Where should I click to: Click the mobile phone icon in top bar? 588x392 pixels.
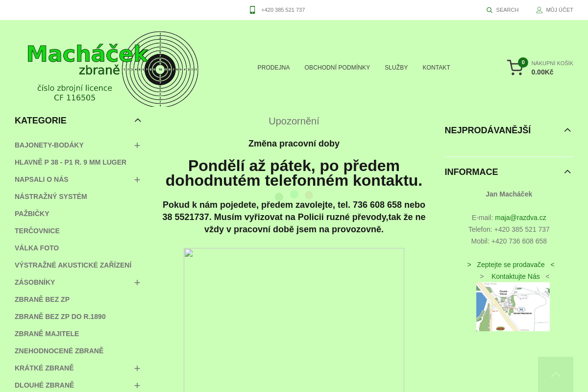tap(252, 10)
